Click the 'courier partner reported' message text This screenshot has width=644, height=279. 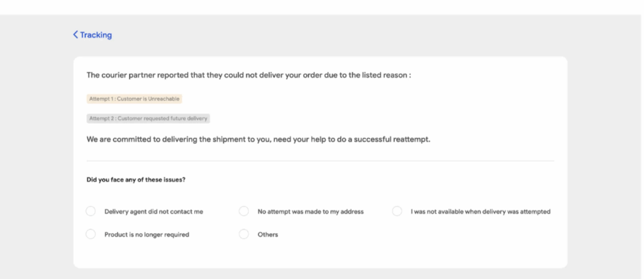tap(248, 75)
